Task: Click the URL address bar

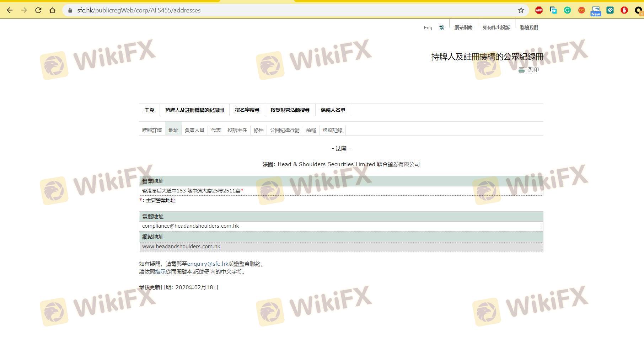Action: coord(284,10)
